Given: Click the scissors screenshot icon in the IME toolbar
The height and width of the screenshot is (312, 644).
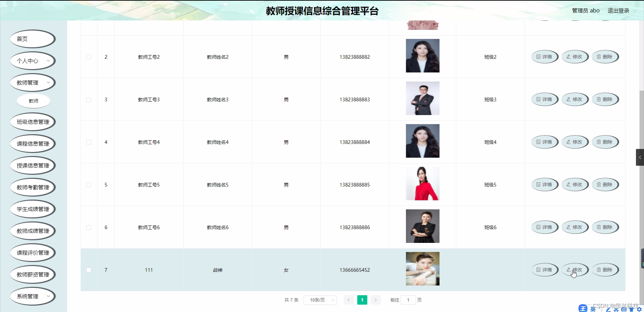Looking at the screenshot, I should [x=616, y=309].
